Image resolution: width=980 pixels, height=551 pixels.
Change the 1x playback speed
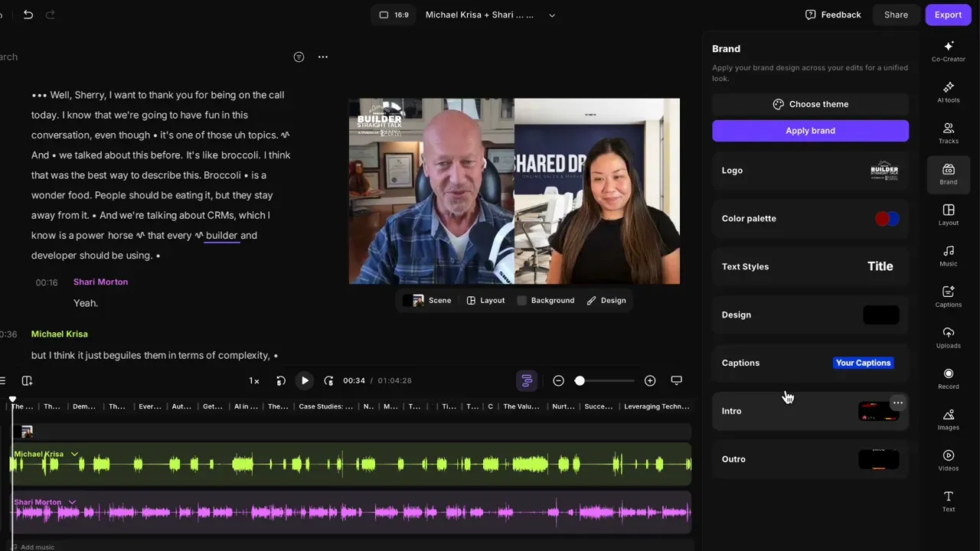(x=253, y=380)
